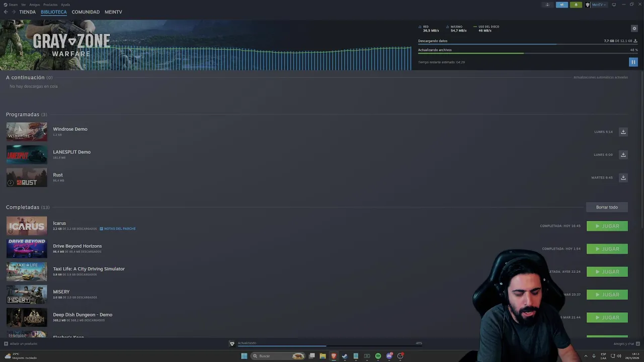Go to the TIENDA tab

click(27, 12)
